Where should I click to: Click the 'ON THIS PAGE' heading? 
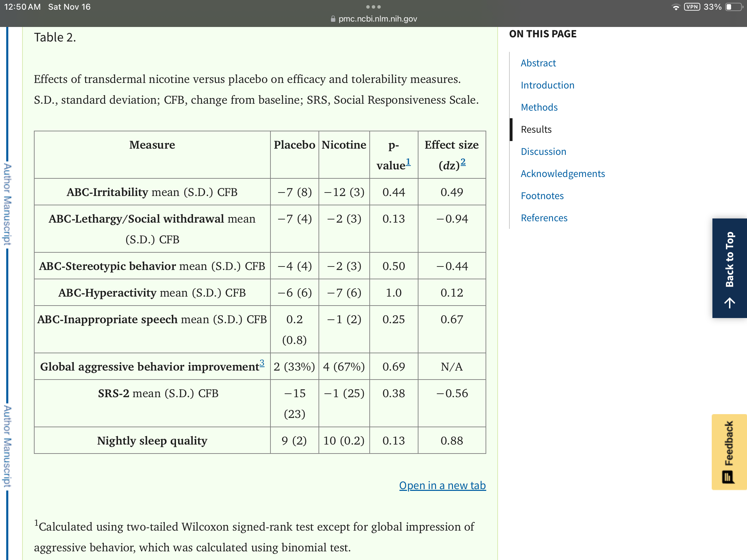pos(543,34)
